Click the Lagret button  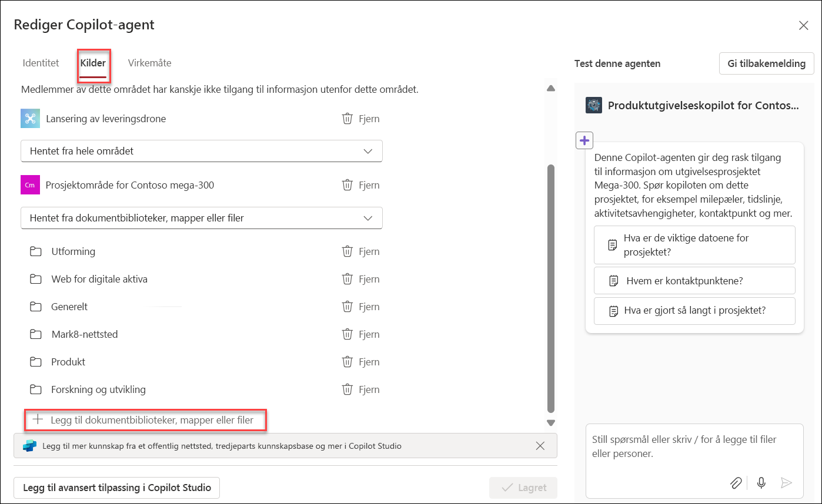pos(523,488)
